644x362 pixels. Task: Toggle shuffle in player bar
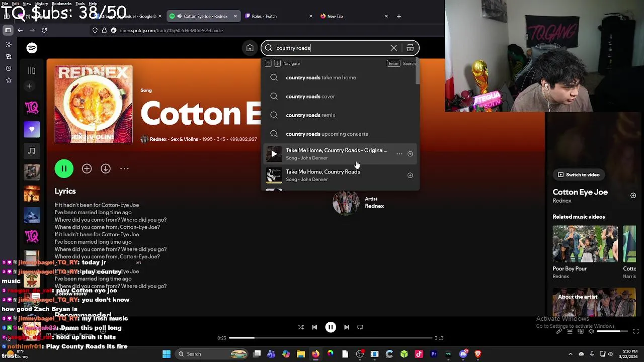pyautogui.click(x=301, y=327)
